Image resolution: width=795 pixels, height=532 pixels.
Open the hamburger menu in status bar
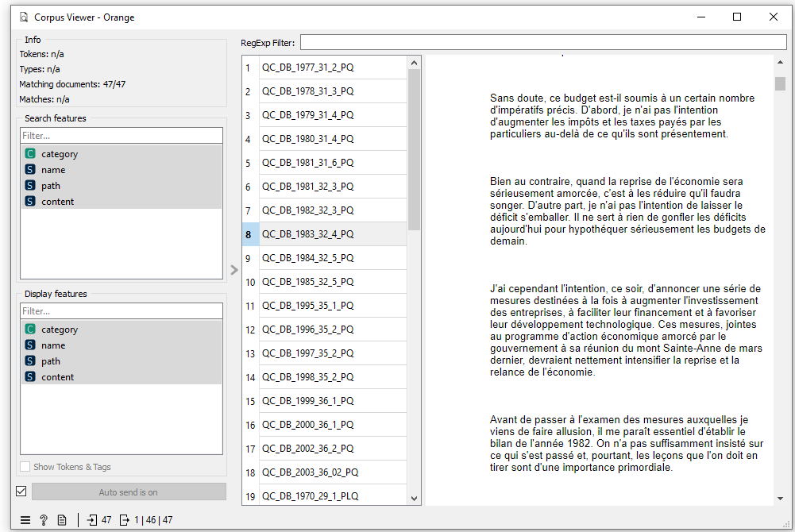[25, 520]
